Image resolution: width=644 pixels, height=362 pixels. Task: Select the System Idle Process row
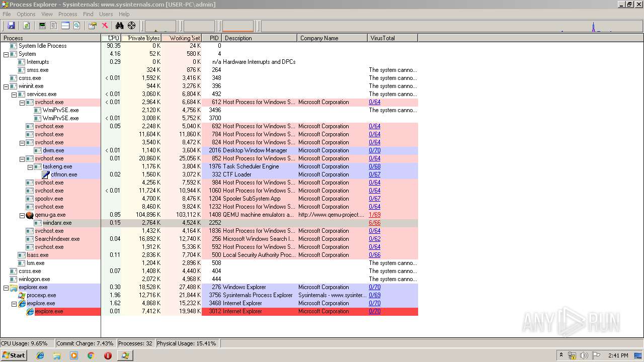209,46
